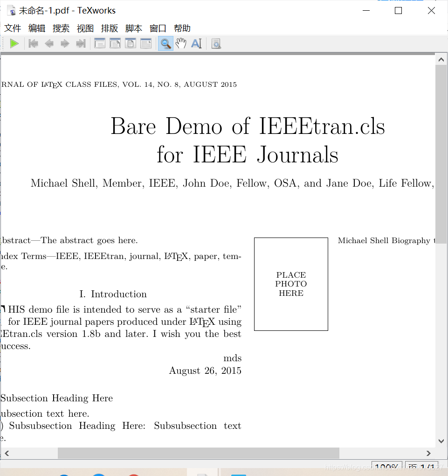The height and width of the screenshot is (476, 448).
Task: Open the 帮助 menu
Action: pyautogui.click(x=182, y=28)
